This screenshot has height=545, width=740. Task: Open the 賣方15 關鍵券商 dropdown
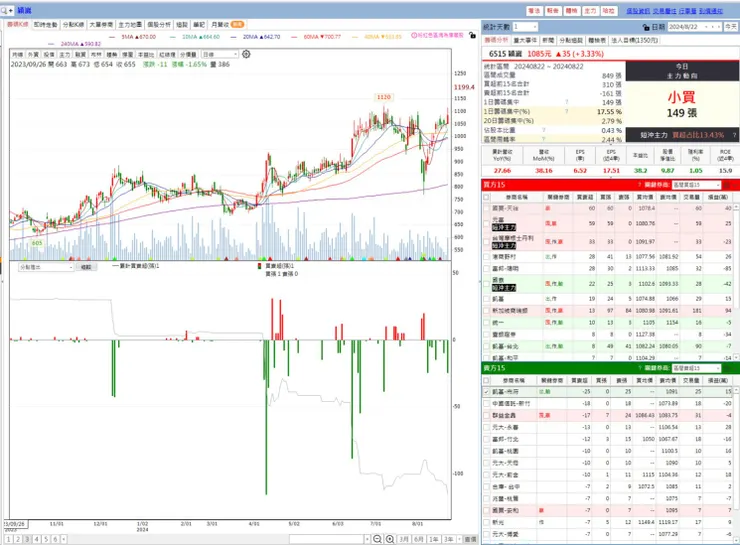(x=696, y=368)
